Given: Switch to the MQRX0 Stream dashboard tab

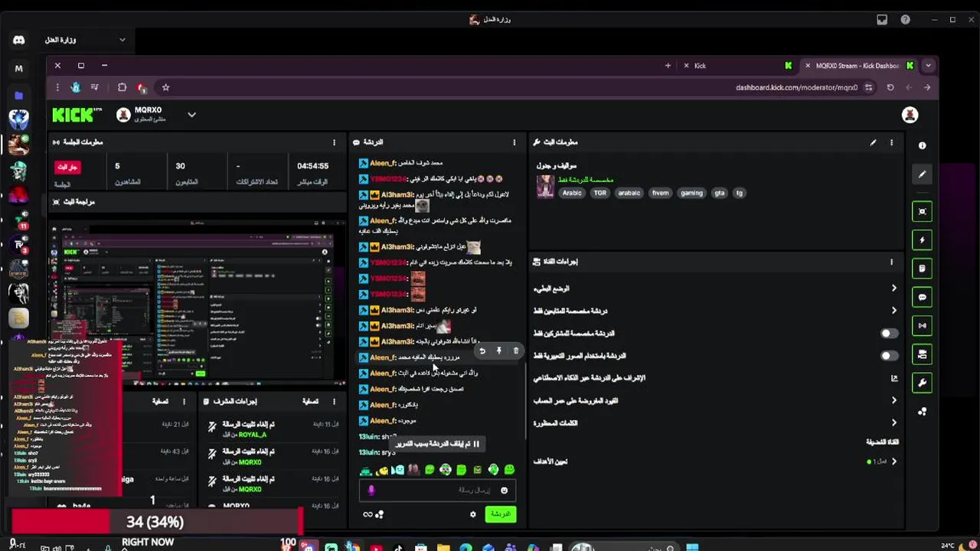Looking at the screenshot, I should 857,66.
